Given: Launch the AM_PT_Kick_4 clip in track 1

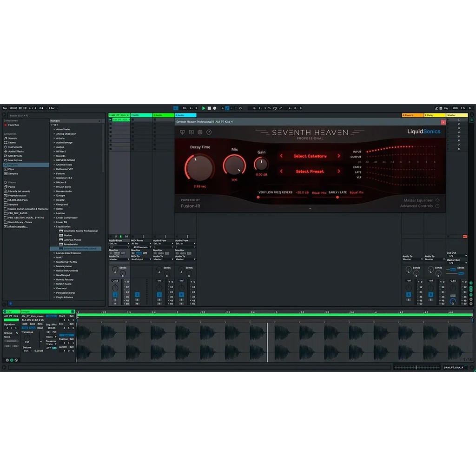Looking at the screenshot, I should coord(110,119).
